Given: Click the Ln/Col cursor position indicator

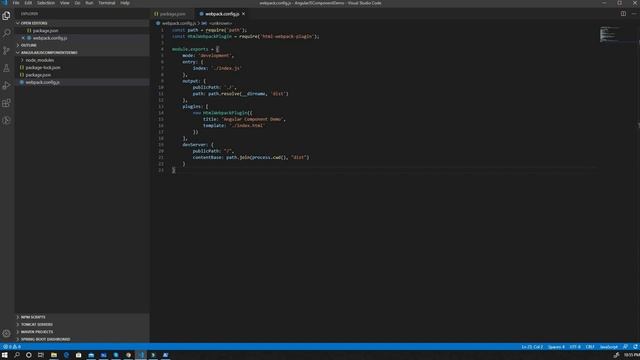Looking at the screenshot, I should click(x=532, y=347).
